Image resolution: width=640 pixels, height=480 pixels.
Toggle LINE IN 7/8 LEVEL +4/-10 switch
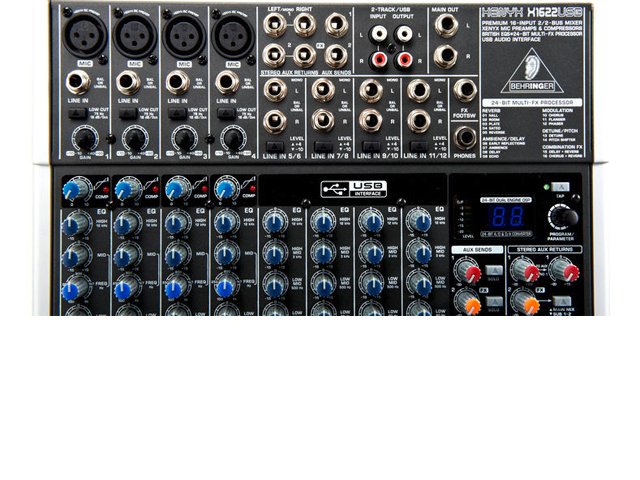click(x=323, y=146)
